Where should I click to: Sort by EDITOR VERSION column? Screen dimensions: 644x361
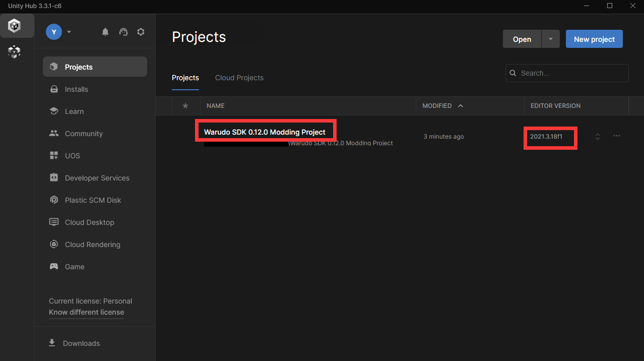[555, 106]
